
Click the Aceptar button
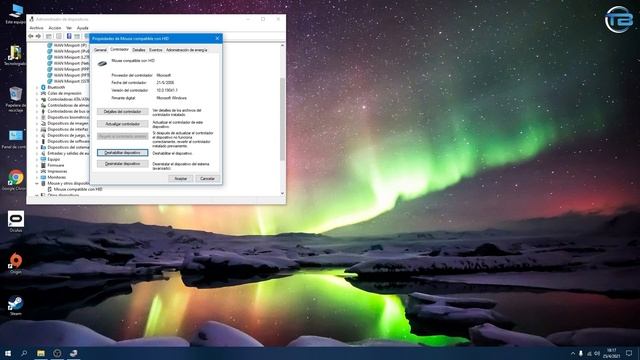pos(181,179)
